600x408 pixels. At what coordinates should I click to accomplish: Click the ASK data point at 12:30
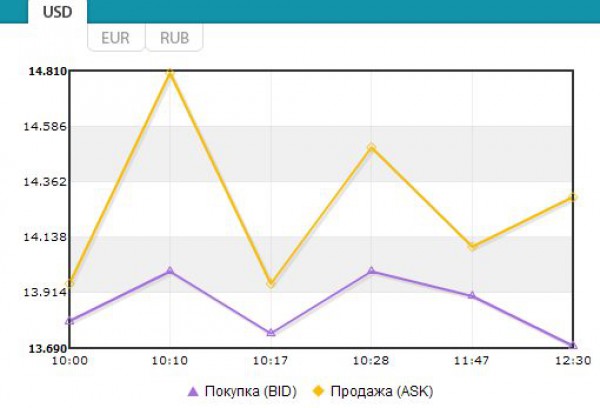[573, 197]
